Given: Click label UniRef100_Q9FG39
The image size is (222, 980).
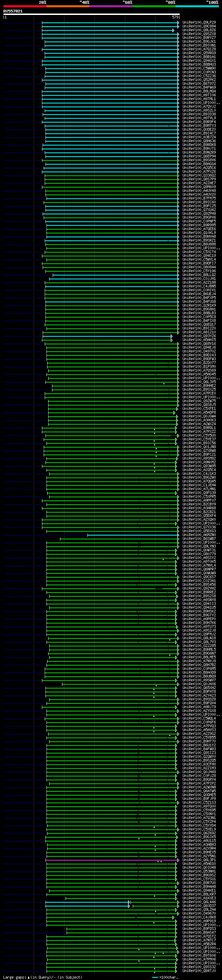Looking at the screenshot, I should coord(199,493).
